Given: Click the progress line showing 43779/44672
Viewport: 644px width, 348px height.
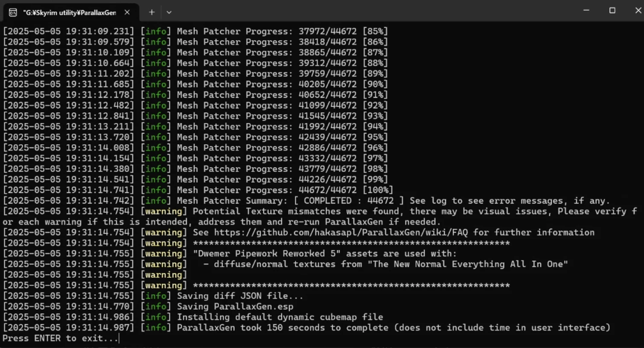Looking at the screenshot, I should click(195, 169).
